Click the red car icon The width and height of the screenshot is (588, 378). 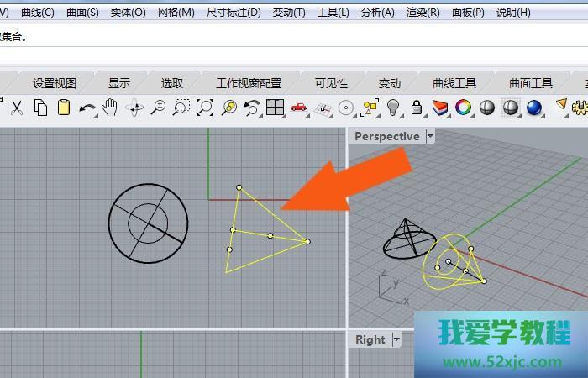tap(298, 108)
